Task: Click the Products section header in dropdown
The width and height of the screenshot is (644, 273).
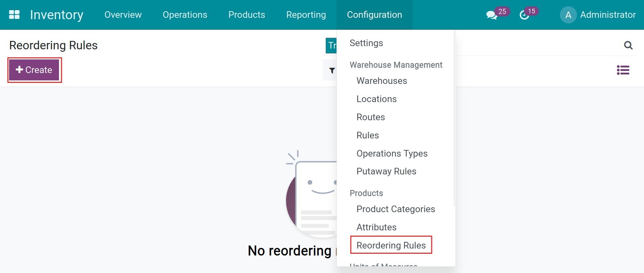Action: 366,193
